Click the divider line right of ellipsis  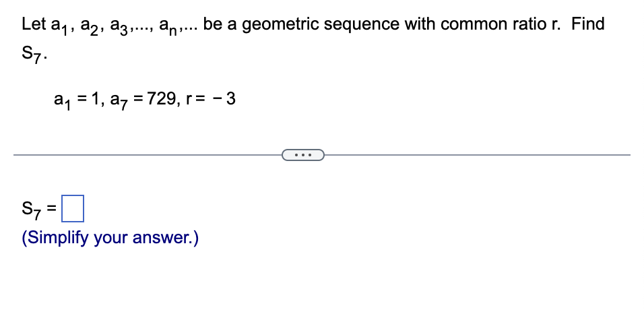477,155
